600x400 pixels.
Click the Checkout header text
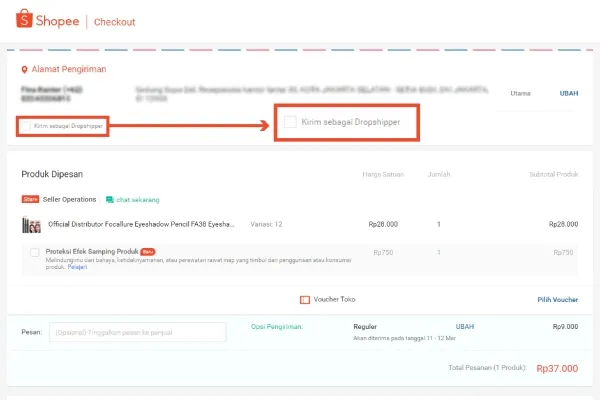pyautogui.click(x=114, y=22)
